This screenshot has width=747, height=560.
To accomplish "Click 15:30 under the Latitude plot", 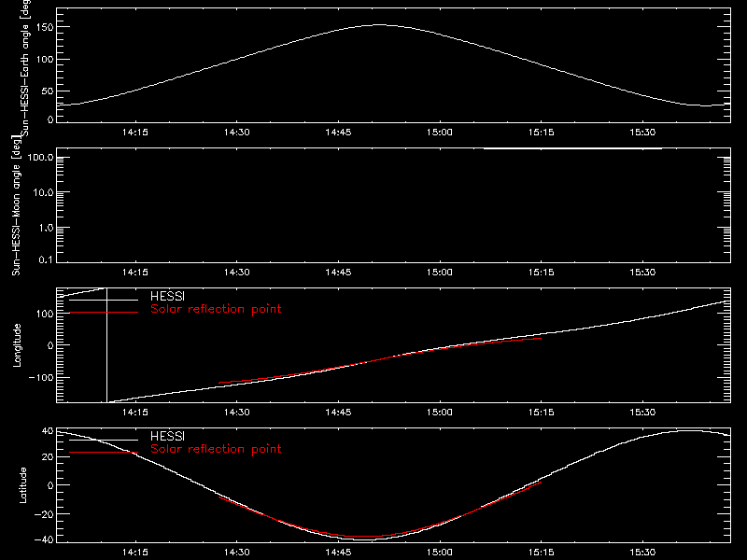I will click(x=642, y=553).
